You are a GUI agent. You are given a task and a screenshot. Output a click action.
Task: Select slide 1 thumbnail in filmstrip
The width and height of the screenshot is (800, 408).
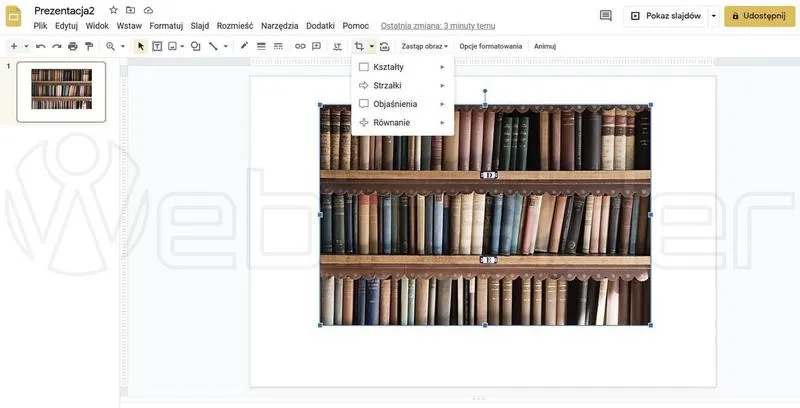tap(61, 92)
